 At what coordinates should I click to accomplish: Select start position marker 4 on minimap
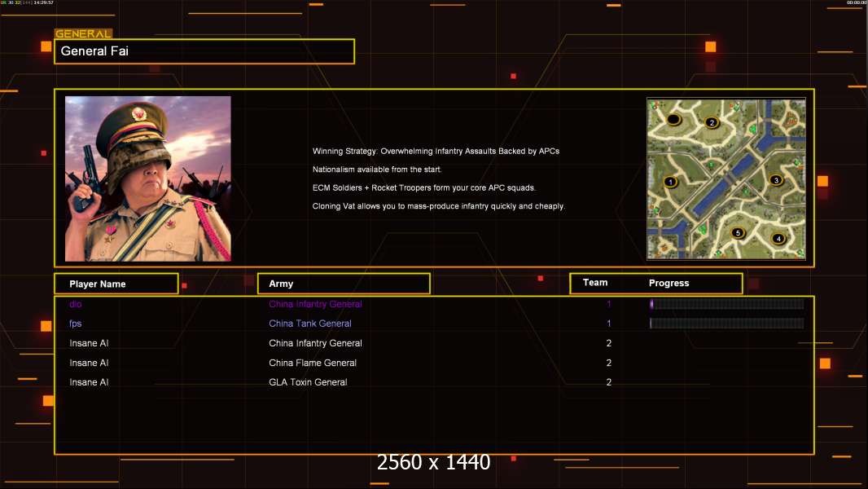coord(778,239)
